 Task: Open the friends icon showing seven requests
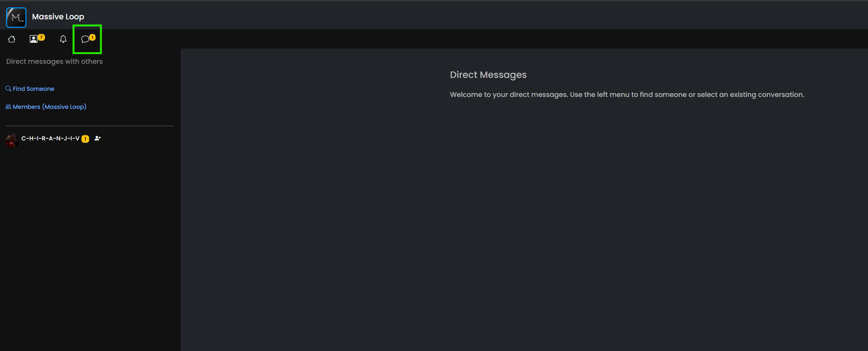[x=34, y=39]
